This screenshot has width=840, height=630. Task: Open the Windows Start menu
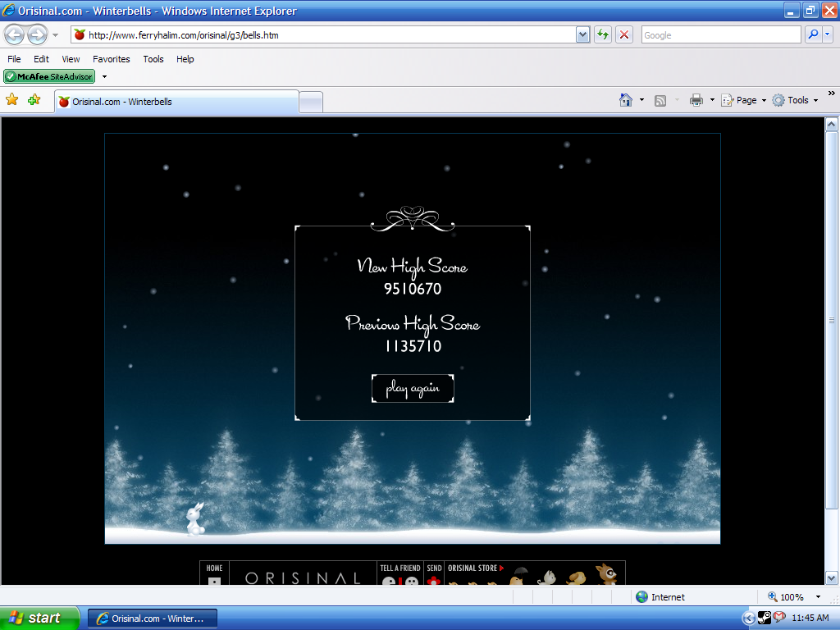click(39, 618)
